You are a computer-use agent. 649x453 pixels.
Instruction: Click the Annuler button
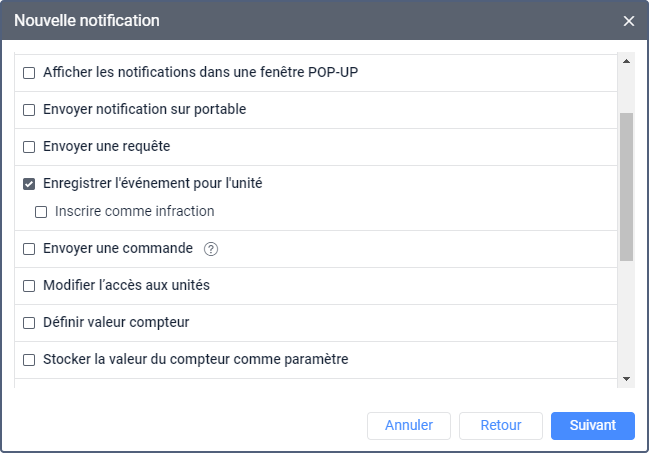point(409,426)
